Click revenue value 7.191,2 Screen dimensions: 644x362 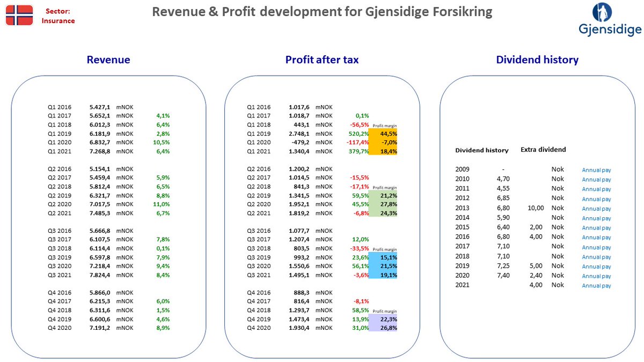tap(100, 328)
